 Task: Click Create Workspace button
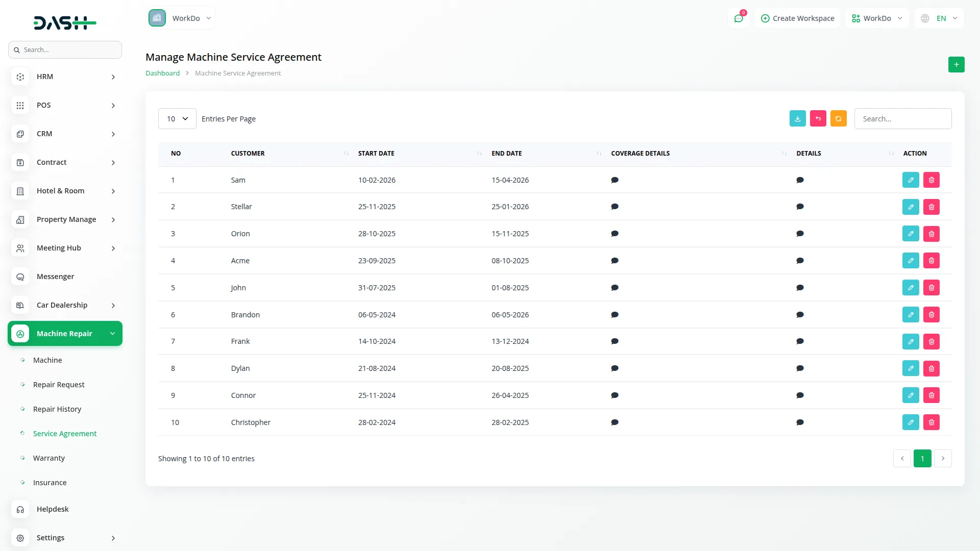(797, 18)
